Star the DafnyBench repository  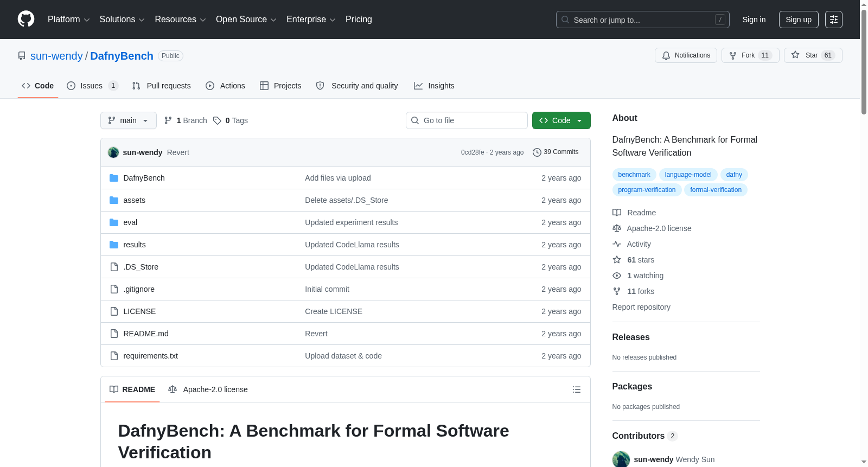(813, 55)
